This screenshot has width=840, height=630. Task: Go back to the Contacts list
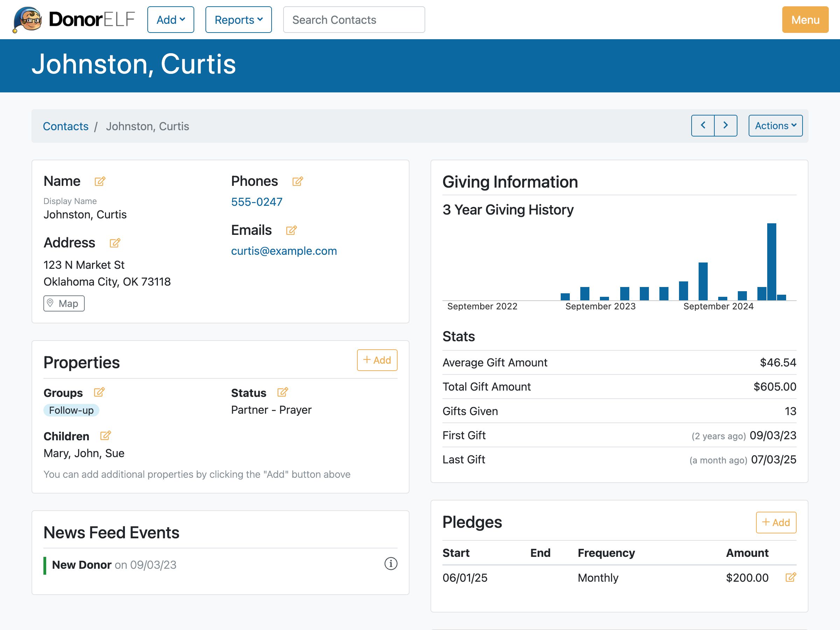pos(66,126)
